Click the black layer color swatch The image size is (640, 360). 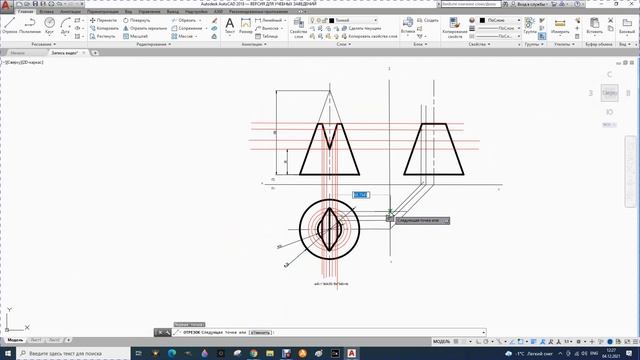(x=331, y=20)
